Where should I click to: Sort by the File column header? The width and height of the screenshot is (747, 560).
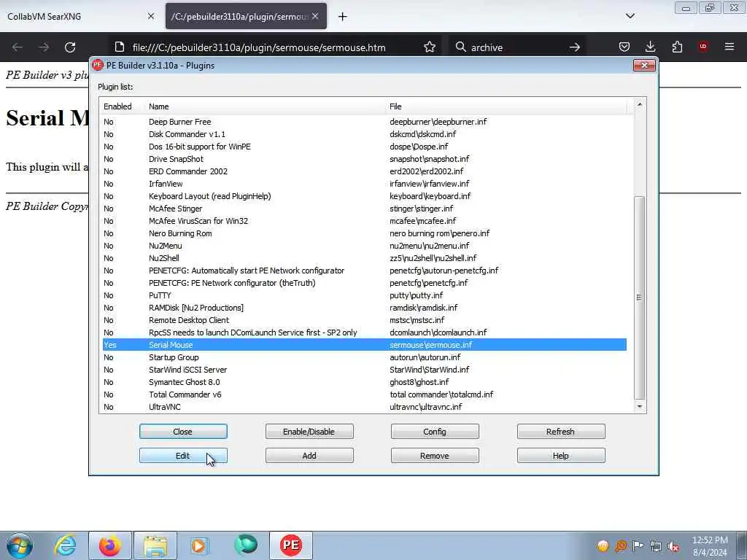[506, 106]
